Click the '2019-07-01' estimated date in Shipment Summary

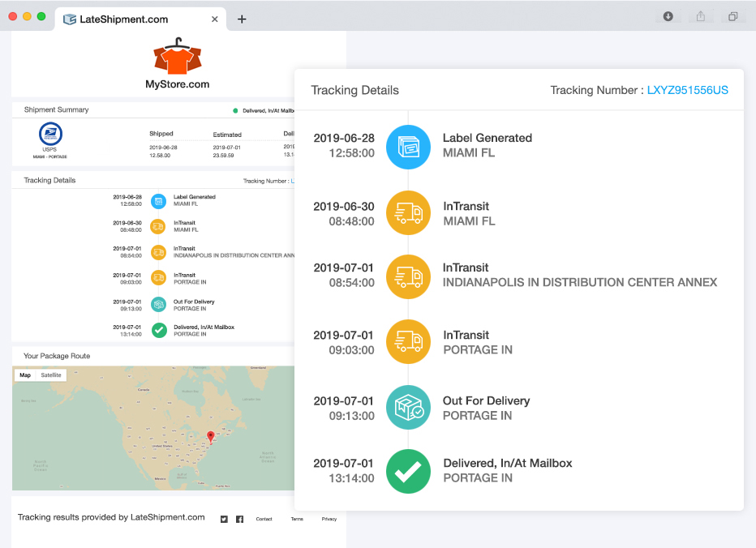[x=226, y=148]
